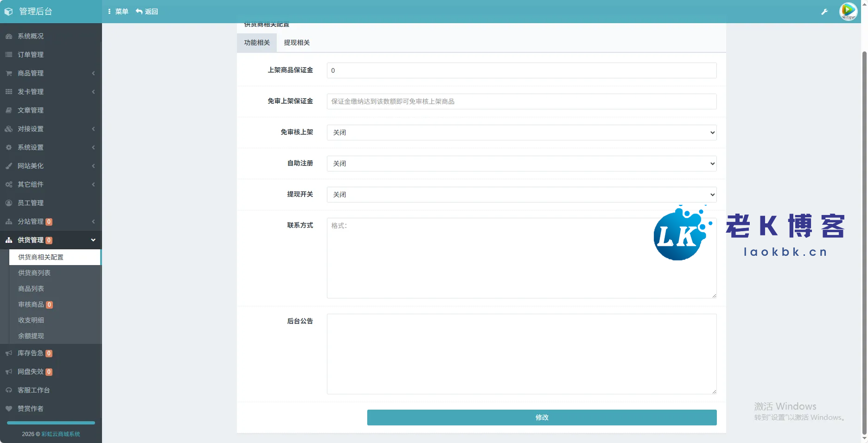The image size is (868, 443).
Task: Toggle the 菜单 sidebar button
Action: (x=118, y=12)
